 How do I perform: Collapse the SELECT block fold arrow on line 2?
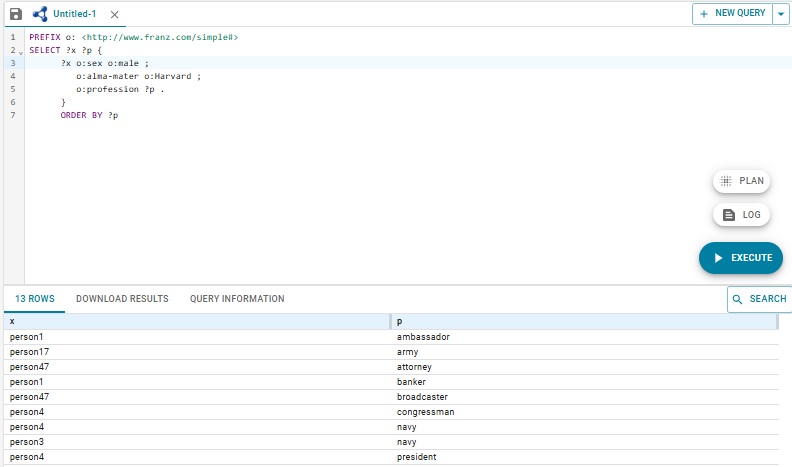[19, 50]
